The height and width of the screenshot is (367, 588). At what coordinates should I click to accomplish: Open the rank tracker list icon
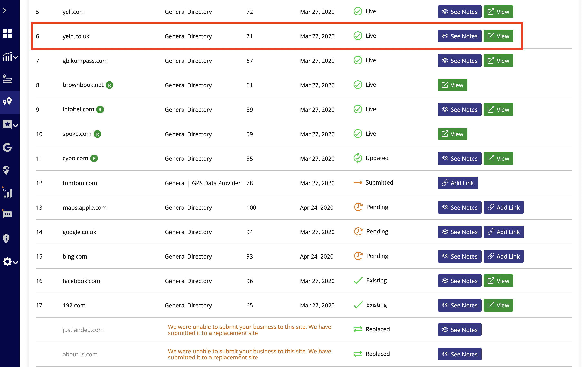point(7,79)
